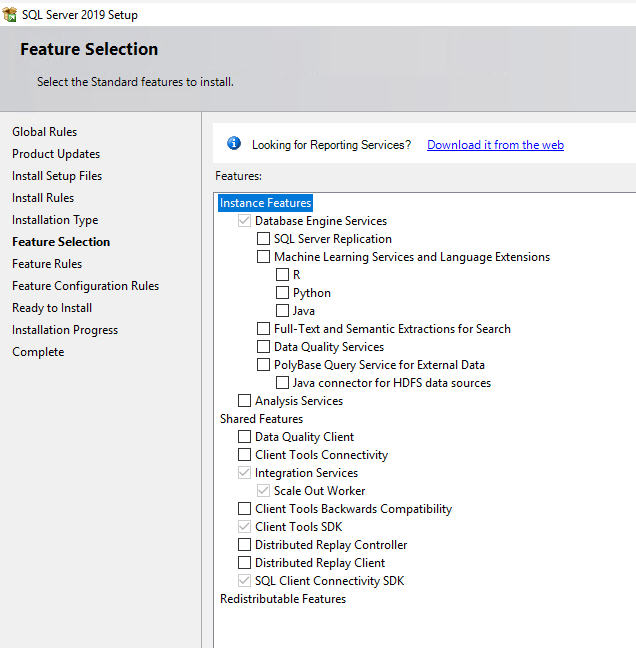Check Java connector for HDFS data sources

point(282,382)
